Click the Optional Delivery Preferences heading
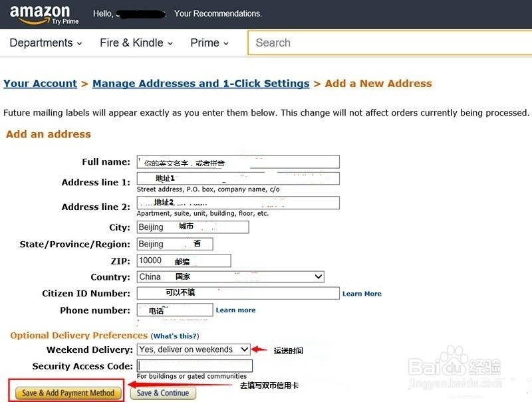The width and height of the screenshot is (532, 402). 78,336
